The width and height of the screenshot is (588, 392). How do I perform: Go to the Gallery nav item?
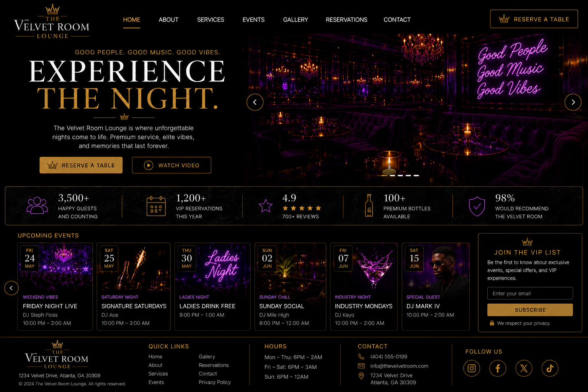[x=296, y=20]
